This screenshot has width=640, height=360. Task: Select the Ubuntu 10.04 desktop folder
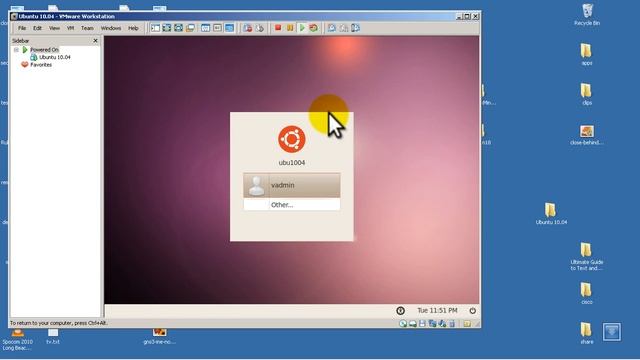coord(551,214)
